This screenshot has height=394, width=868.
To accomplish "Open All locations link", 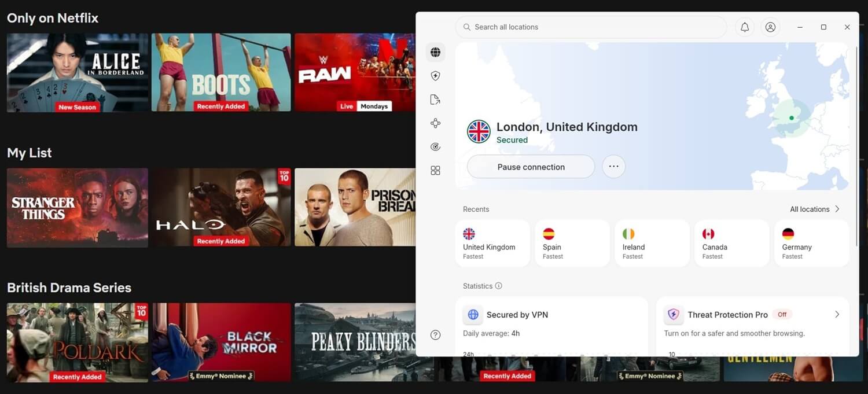I will 815,209.
